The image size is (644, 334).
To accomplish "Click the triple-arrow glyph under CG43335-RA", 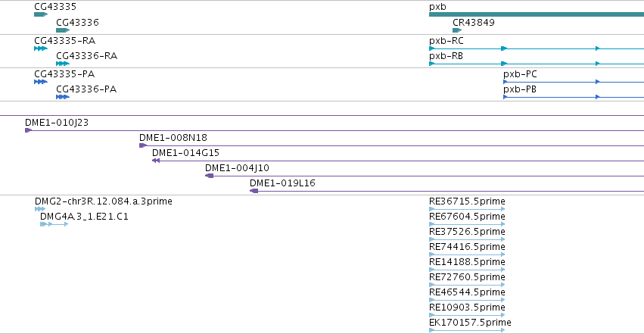I will point(41,48).
